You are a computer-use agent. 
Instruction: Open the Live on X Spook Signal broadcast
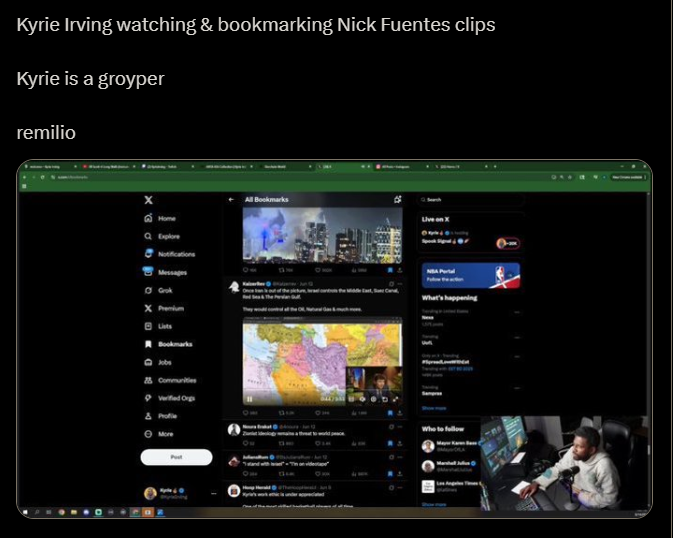(x=471, y=238)
